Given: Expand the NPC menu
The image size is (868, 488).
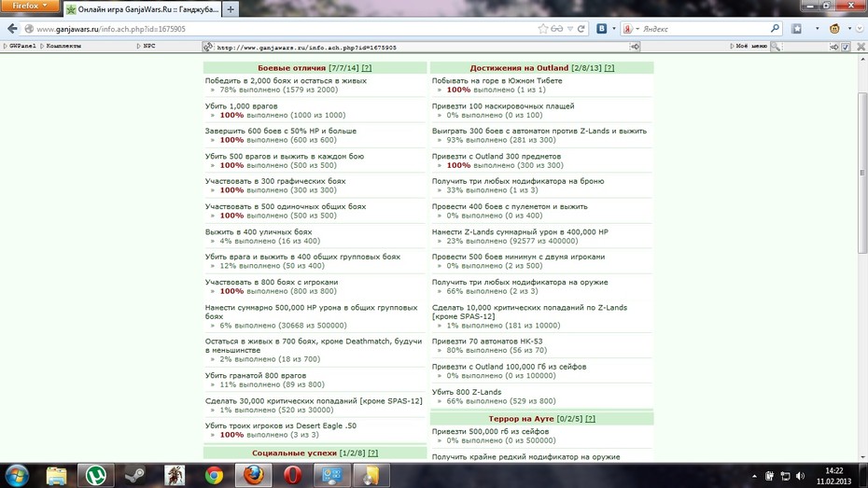Looking at the screenshot, I should coord(147,46).
